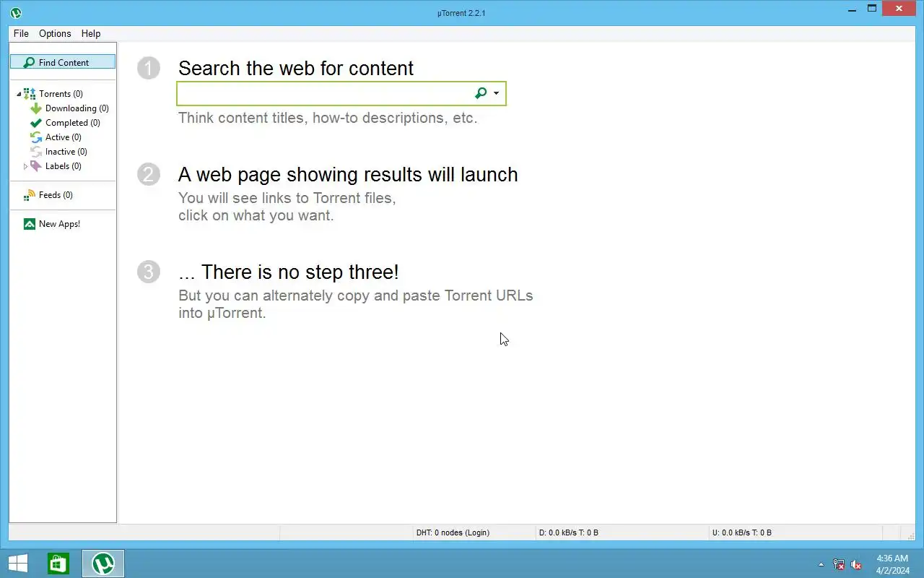Screen dimensions: 924x578
Task: Select Active (0) filter
Action: (63, 137)
